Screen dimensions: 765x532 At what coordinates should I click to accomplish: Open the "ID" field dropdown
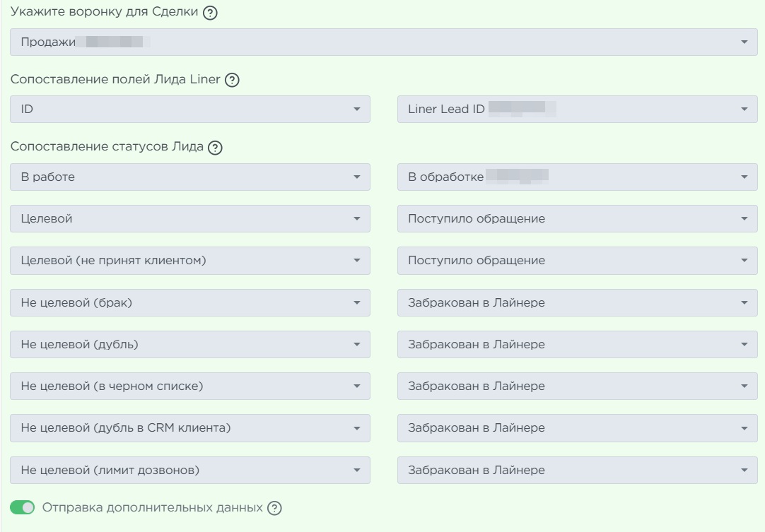[190, 110]
